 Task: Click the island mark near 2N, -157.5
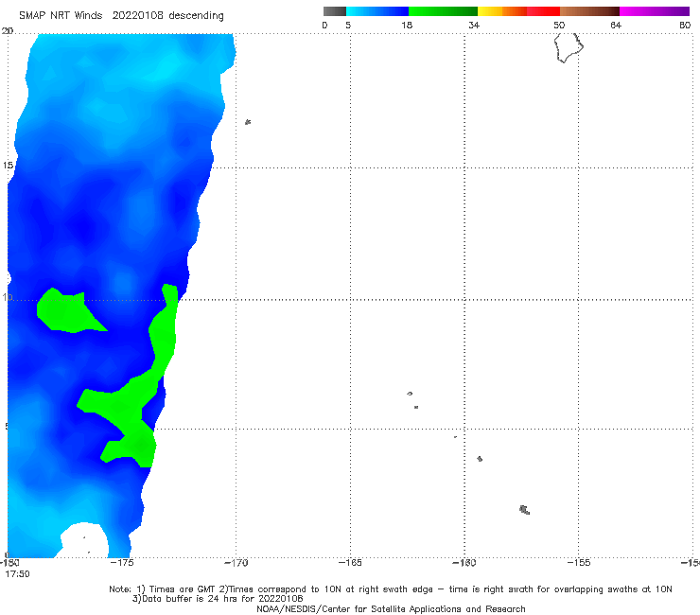coord(525,510)
